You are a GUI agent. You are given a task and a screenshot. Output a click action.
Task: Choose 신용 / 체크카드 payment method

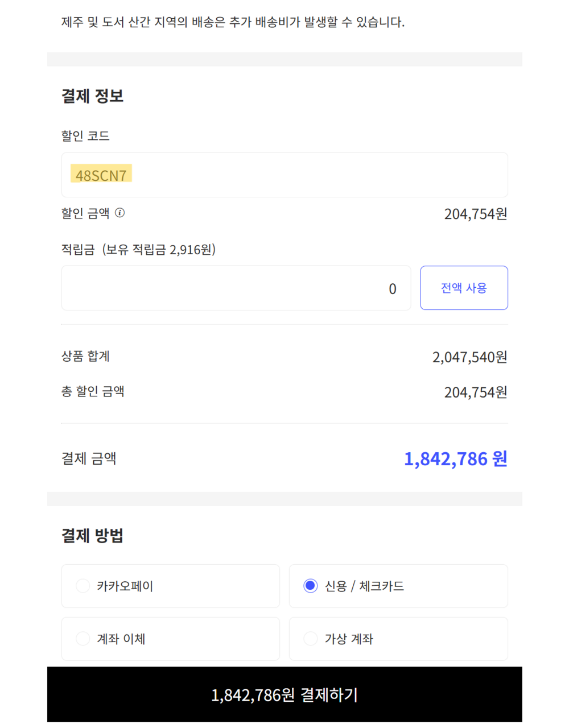398,586
